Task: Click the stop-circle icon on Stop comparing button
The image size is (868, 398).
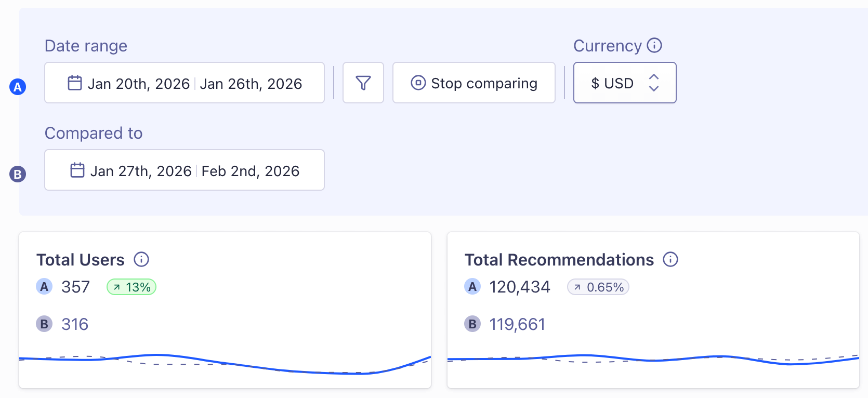Action: click(418, 83)
